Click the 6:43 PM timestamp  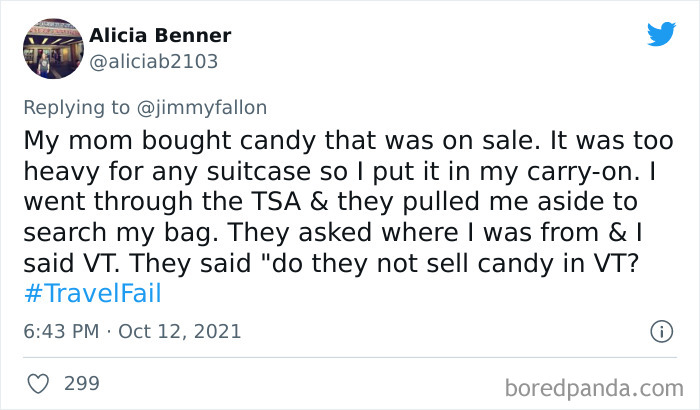(x=59, y=330)
